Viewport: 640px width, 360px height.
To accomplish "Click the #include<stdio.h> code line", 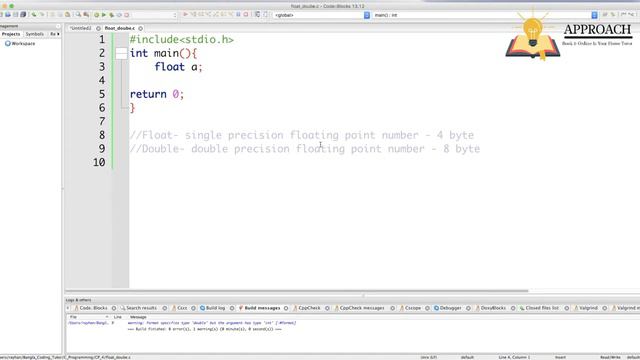I will [182, 40].
